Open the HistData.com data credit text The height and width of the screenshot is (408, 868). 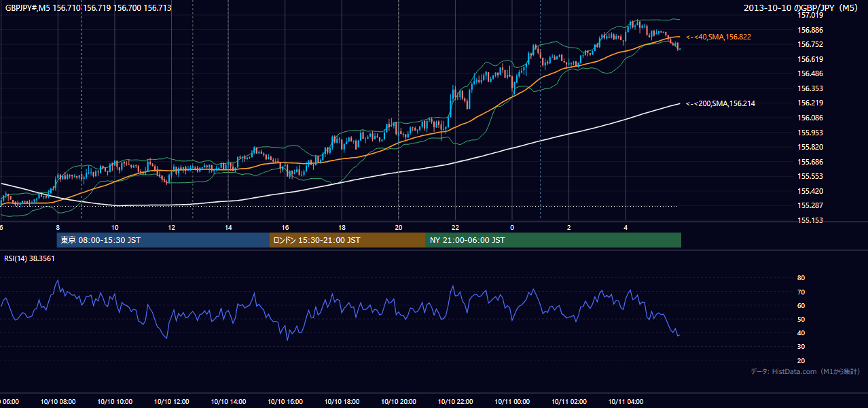click(x=806, y=371)
